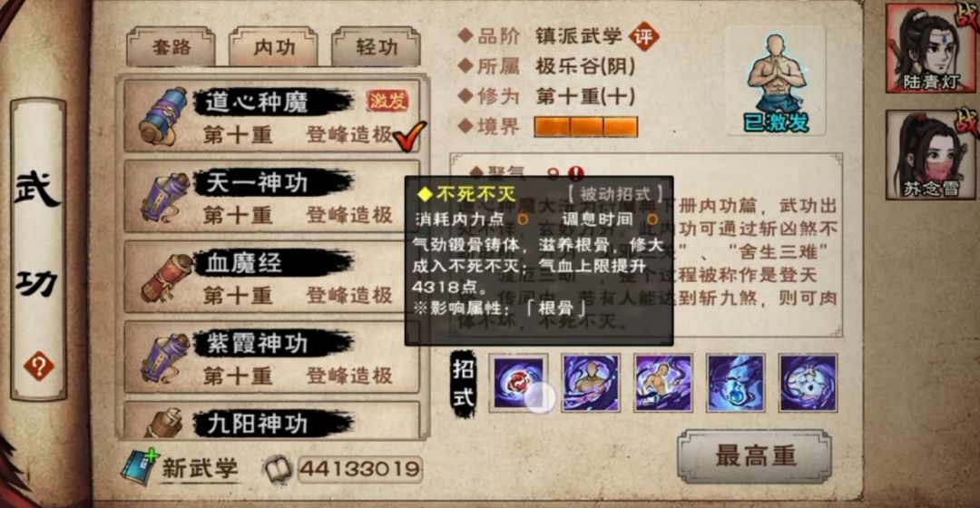
Task: Select character portrait 陆青灯
Action: 930,49
